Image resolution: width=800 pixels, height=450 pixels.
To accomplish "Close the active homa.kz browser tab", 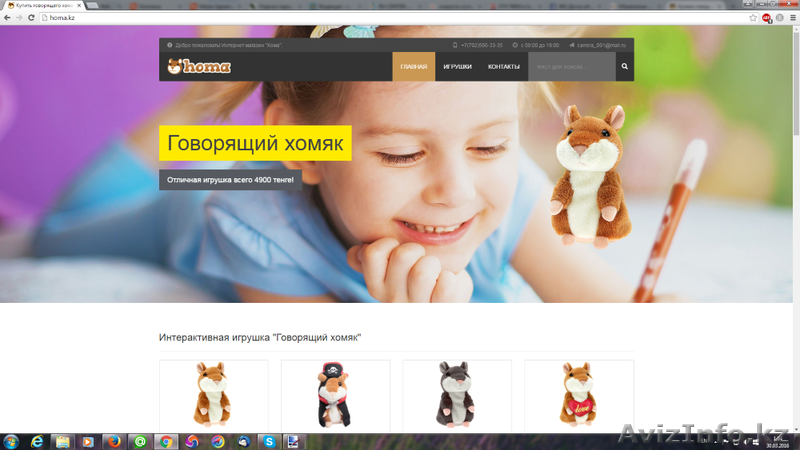I will click(79, 5).
